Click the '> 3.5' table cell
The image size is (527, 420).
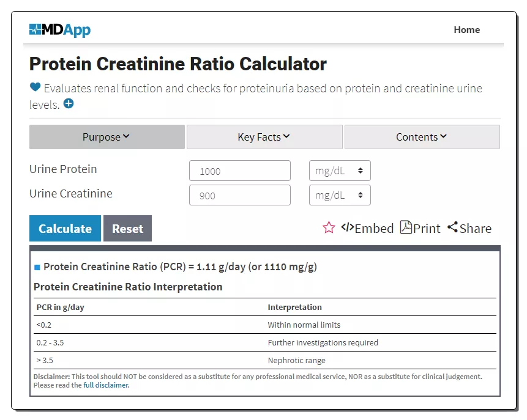(x=45, y=361)
